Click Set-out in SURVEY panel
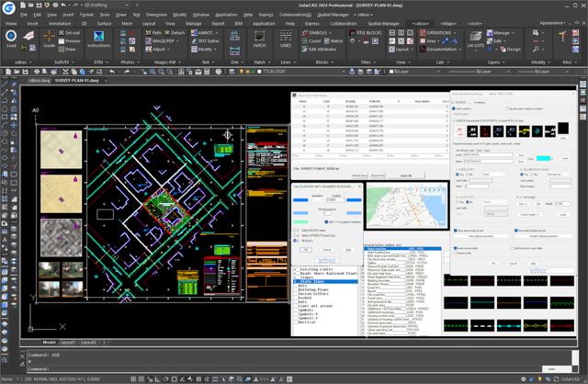The image size is (588, 384). coord(70,33)
